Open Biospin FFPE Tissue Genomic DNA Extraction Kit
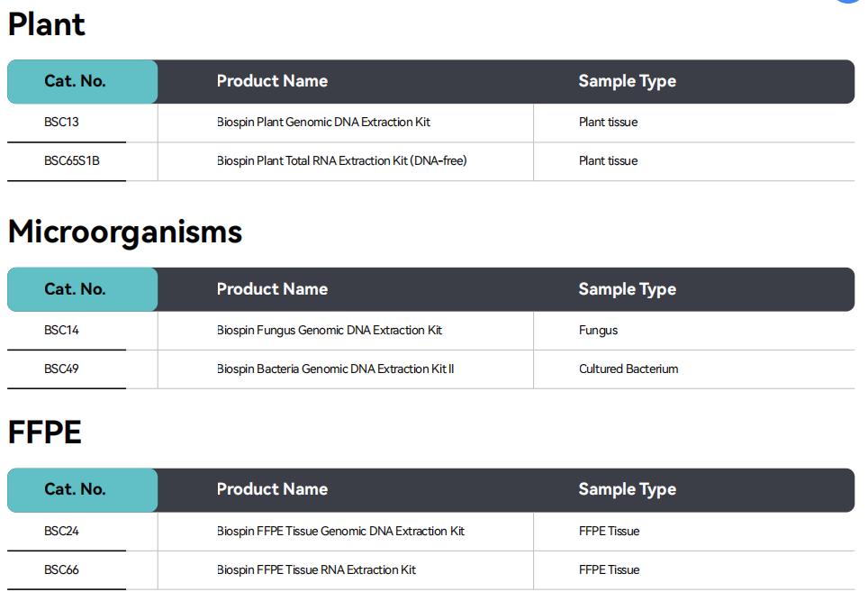The image size is (868, 601). [340, 532]
